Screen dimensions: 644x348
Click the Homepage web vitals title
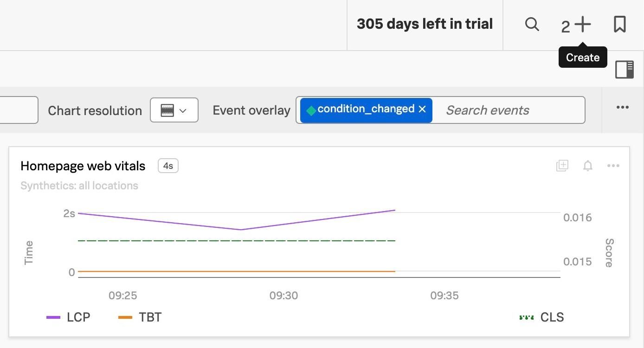pos(83,166)
